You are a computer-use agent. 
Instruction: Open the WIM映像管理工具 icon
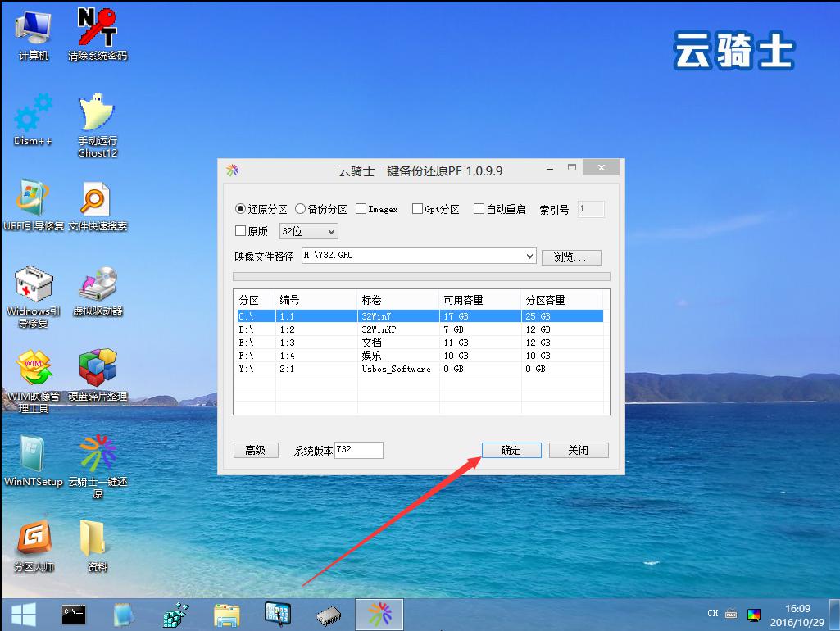[x=33, y=370]
